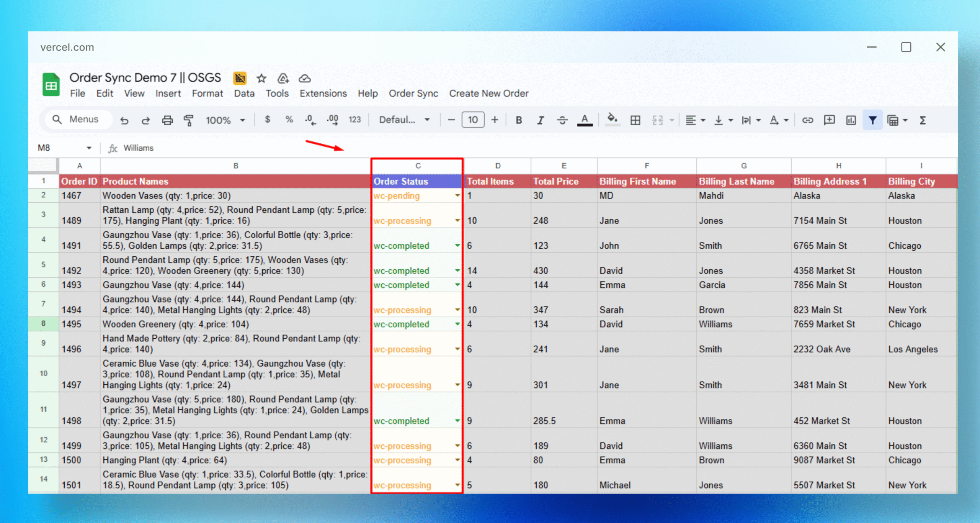This screenshot has width=980, height=523.
Task: Open fill color picker
Action: coord(612,120)
